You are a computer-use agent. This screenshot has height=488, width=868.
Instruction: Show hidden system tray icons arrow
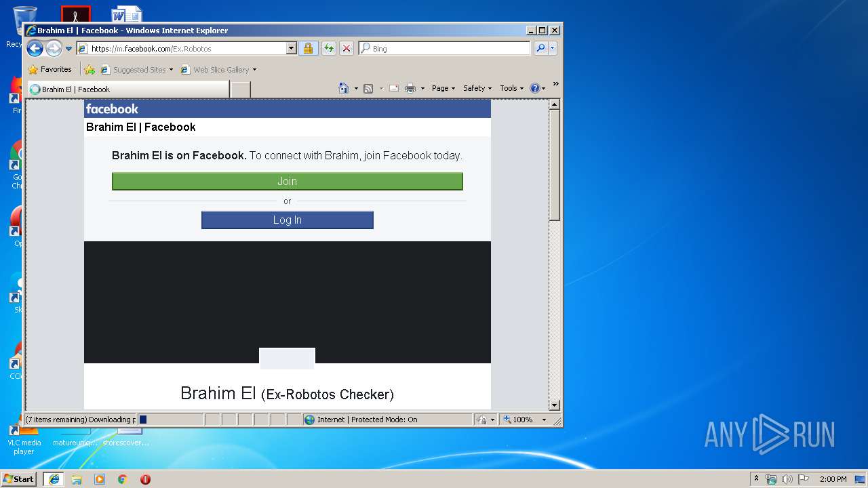tap(757, 479)
